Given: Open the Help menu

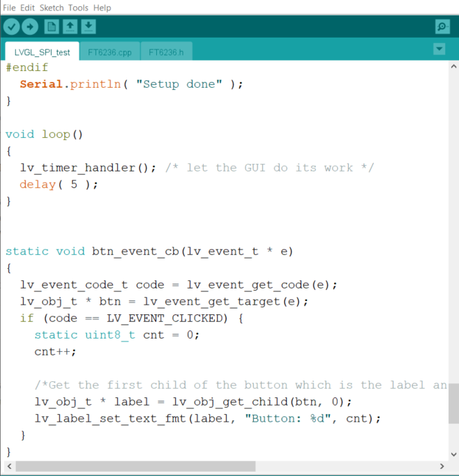Looking at the screenshot, I should 102,8.
